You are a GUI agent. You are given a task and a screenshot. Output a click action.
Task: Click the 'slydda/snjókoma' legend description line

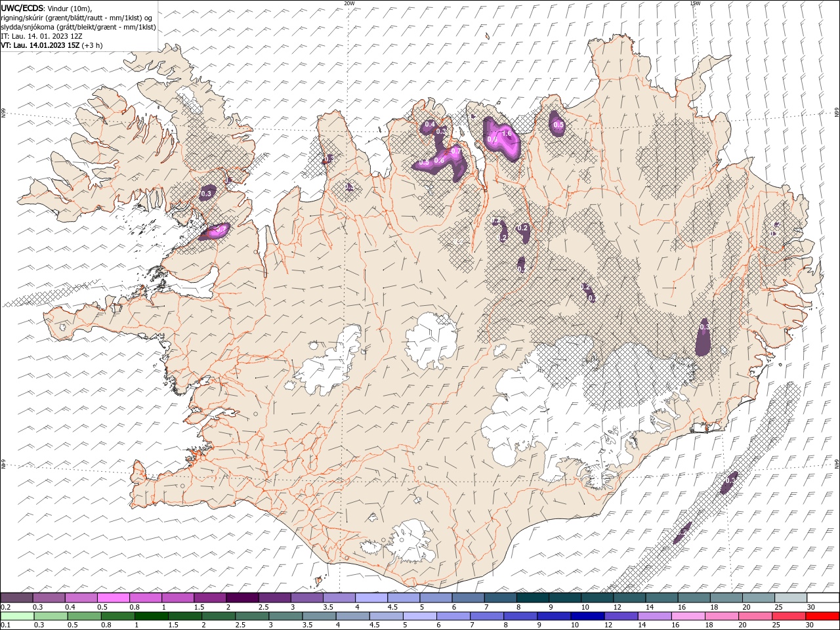[x=78, y=27]
